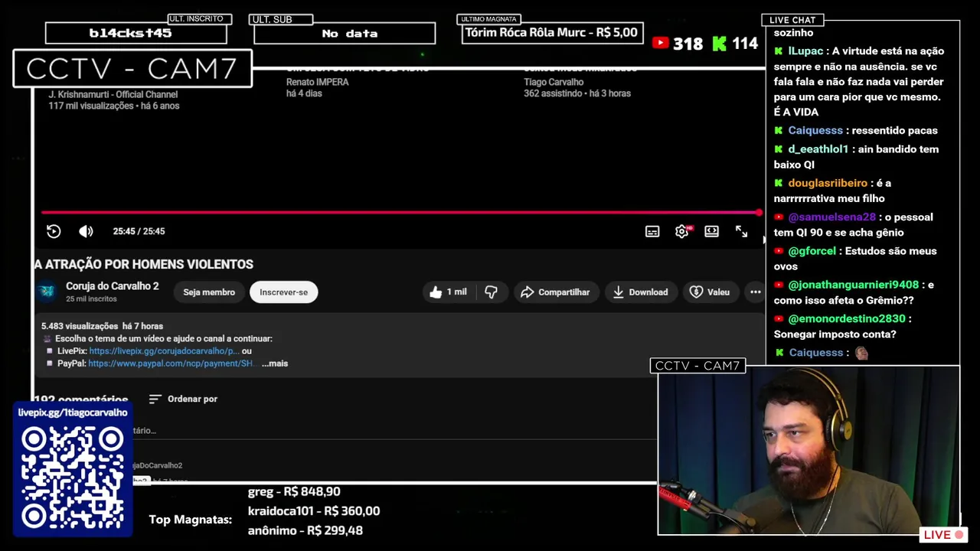Click the LIVE indicator badge
The image size is (980, 551).
tap(943, 535)
